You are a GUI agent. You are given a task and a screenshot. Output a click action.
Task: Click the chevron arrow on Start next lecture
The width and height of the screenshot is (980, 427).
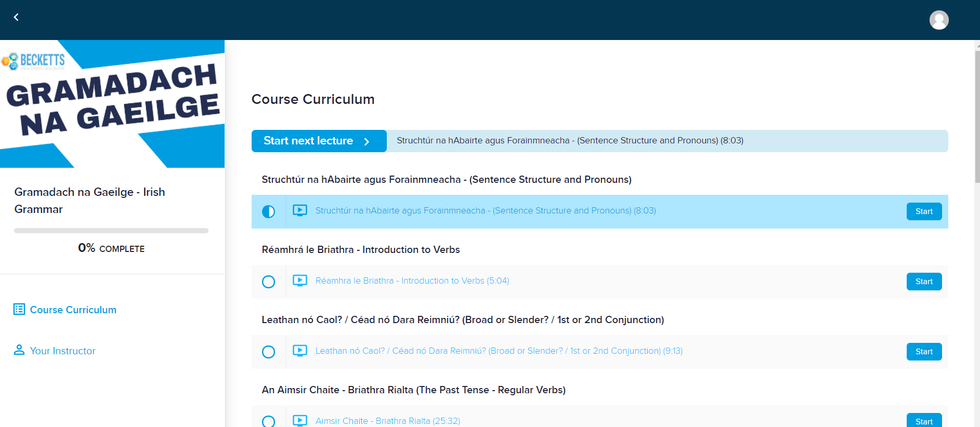367,141
